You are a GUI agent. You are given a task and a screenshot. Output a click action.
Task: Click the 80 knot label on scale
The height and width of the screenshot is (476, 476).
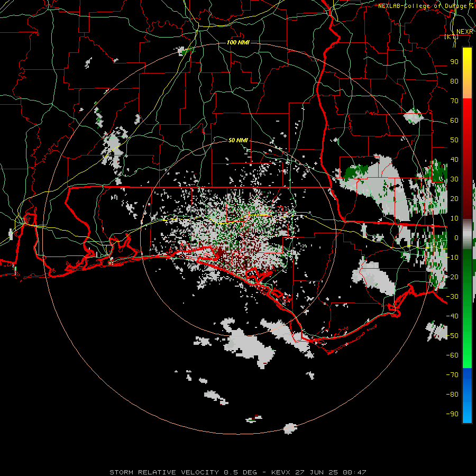point(454,81)
